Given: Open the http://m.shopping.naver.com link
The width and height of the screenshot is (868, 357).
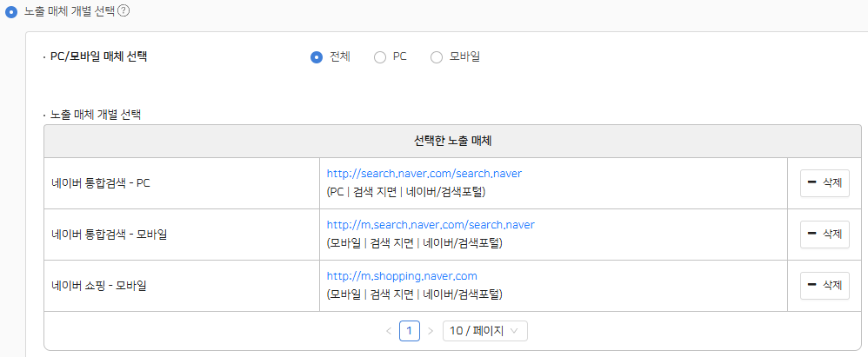Looking at the screenshot, I should 402,276.
